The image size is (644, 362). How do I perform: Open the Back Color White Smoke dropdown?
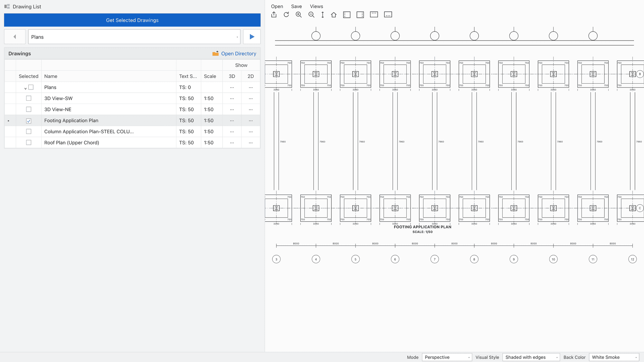[614, 357]
